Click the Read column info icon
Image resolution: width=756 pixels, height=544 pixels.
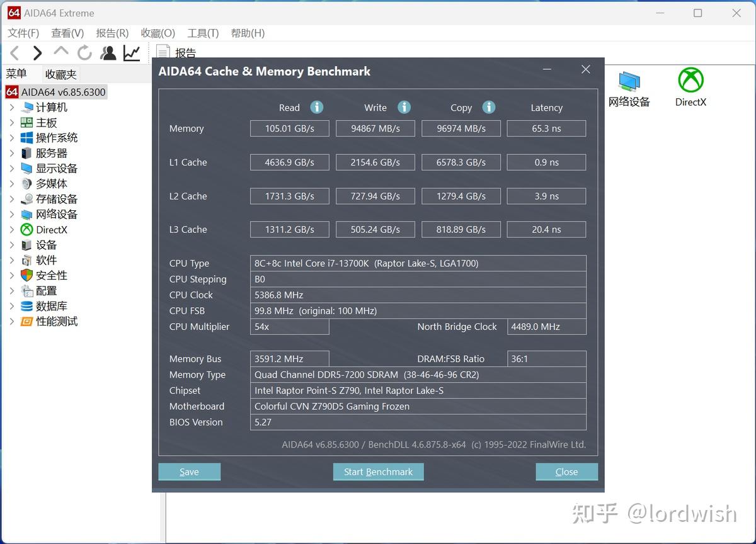(316, 107)
